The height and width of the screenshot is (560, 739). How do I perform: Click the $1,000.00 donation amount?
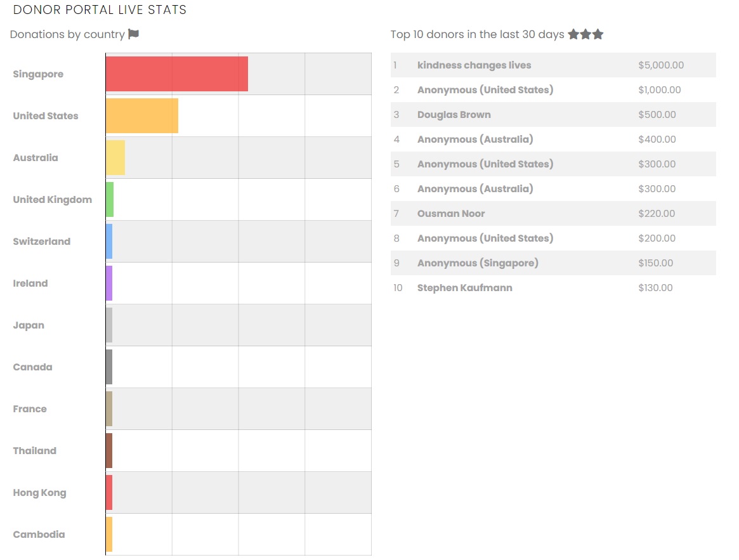(x=659, y=89)
